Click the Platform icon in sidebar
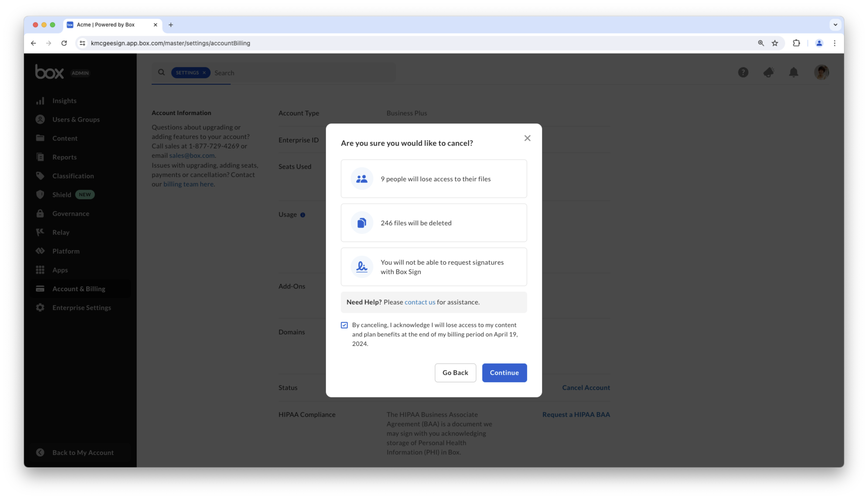868x499 pixels. point(40,251)
